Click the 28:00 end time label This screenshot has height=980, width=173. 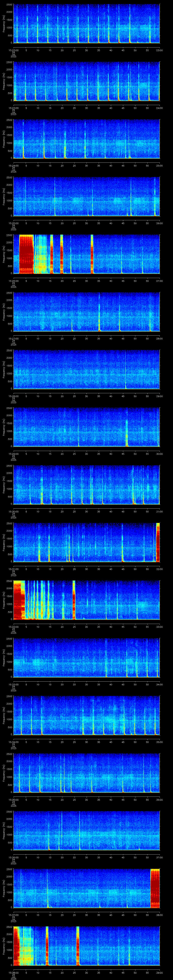point(159,339)
